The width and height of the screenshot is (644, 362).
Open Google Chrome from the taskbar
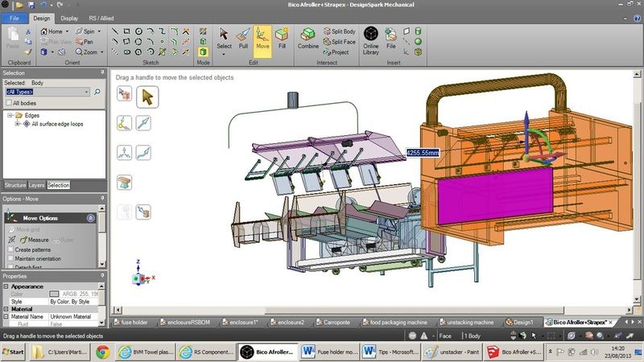(x=103, y=352)
